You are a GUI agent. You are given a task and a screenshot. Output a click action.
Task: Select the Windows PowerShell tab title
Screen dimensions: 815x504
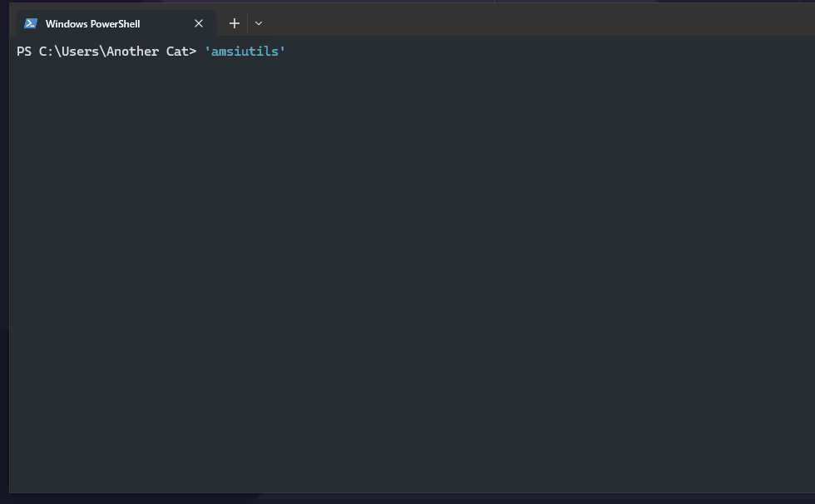tap(92, 24)
